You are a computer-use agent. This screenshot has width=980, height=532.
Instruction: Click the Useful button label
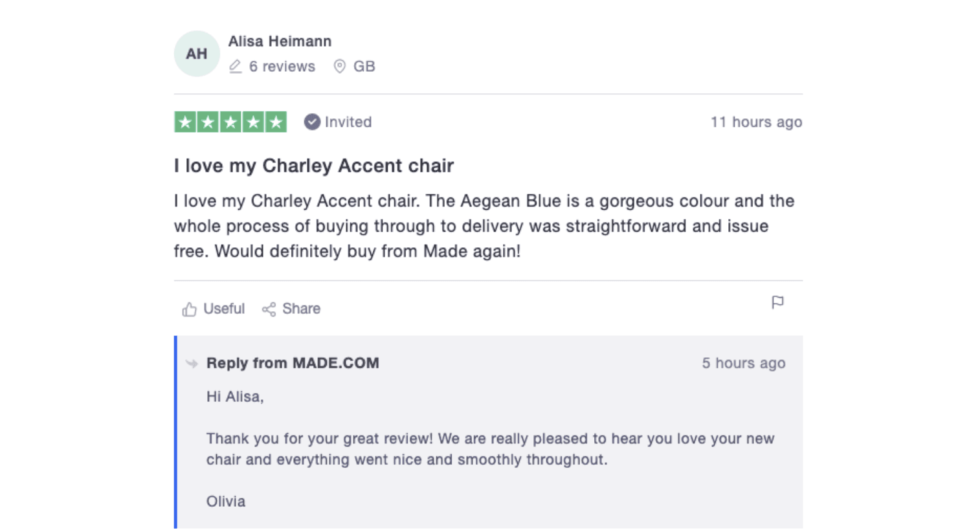coord(224,309)
